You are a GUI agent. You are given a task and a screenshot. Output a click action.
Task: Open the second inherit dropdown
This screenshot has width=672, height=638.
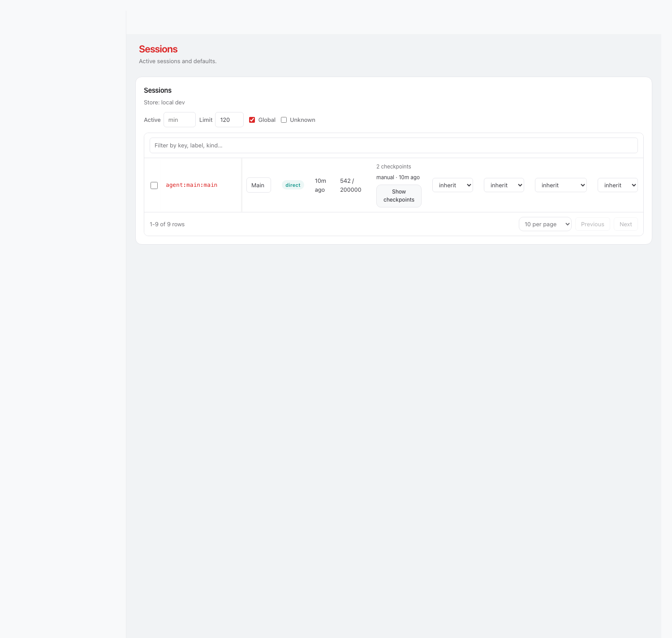[504, 185]
